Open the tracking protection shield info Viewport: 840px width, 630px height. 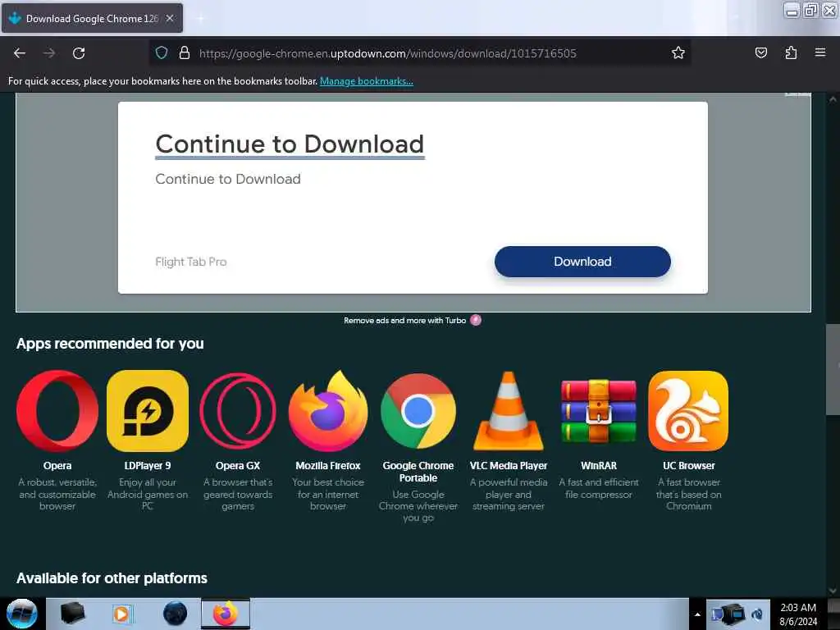pyautogui.click(x=162, y=53)
